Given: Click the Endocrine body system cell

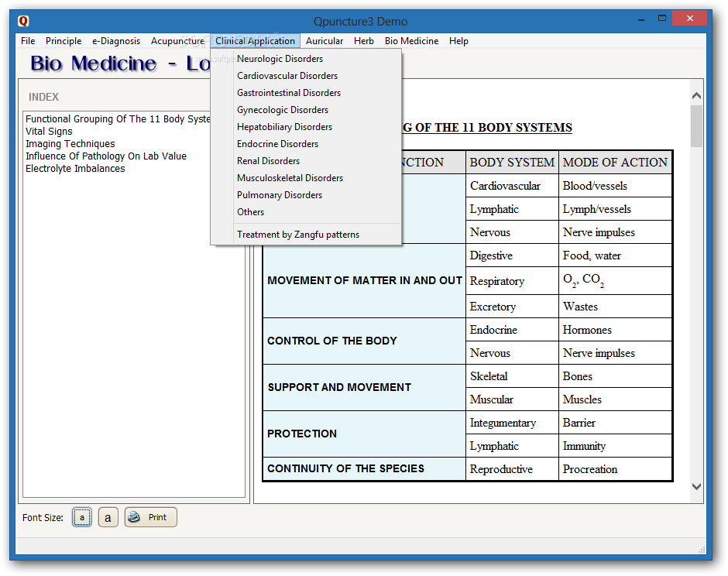Looking at the screenshot, I should click(512, 330).
